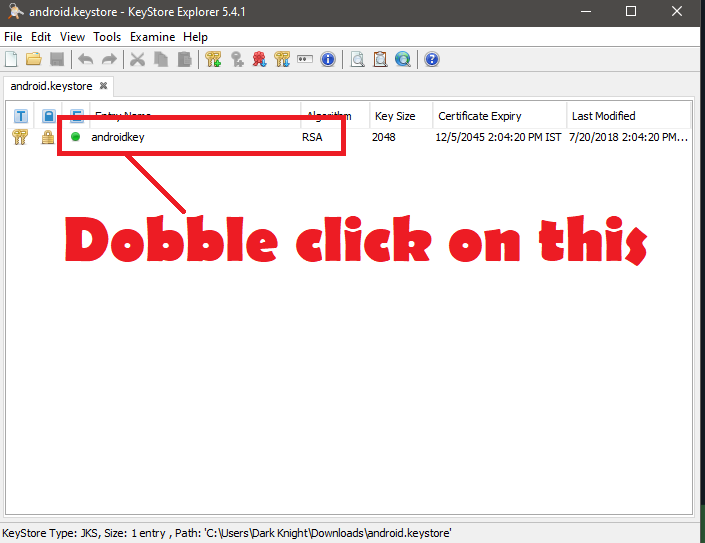Image resolution: width=705 pixels, height=543 pixels.
Task: Open a keystore with the folder icon
Action: pyautogui.click(x=34, y=60)
